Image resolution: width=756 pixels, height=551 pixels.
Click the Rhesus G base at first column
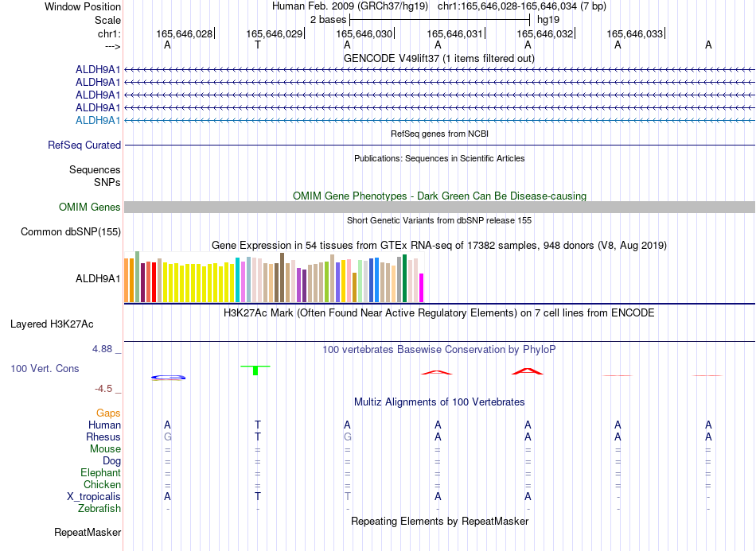tap(167, 437)
